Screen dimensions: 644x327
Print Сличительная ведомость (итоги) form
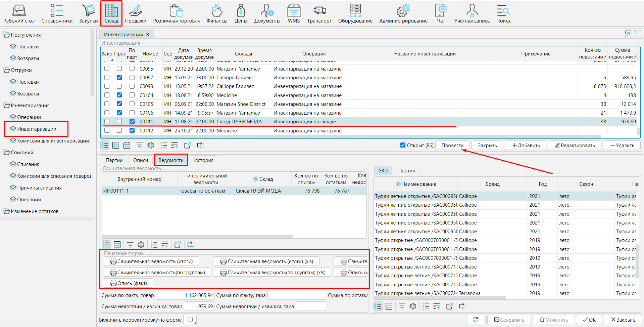pos(151,261)
